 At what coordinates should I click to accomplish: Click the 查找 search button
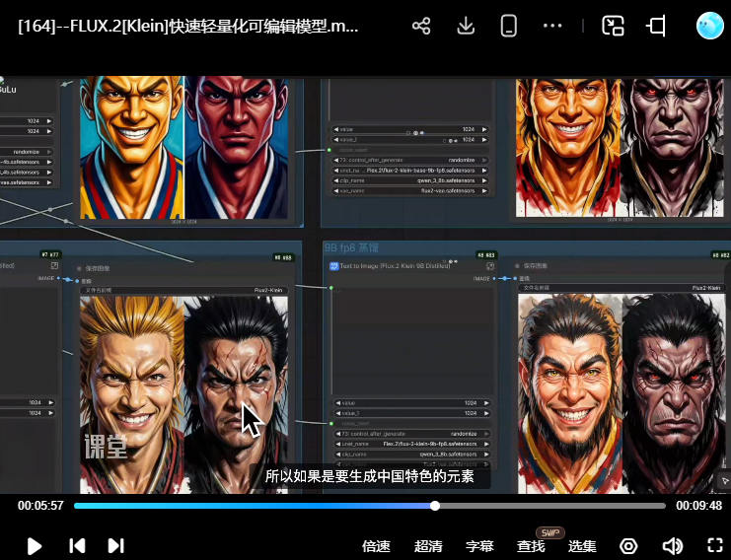(x=531, y=546)
